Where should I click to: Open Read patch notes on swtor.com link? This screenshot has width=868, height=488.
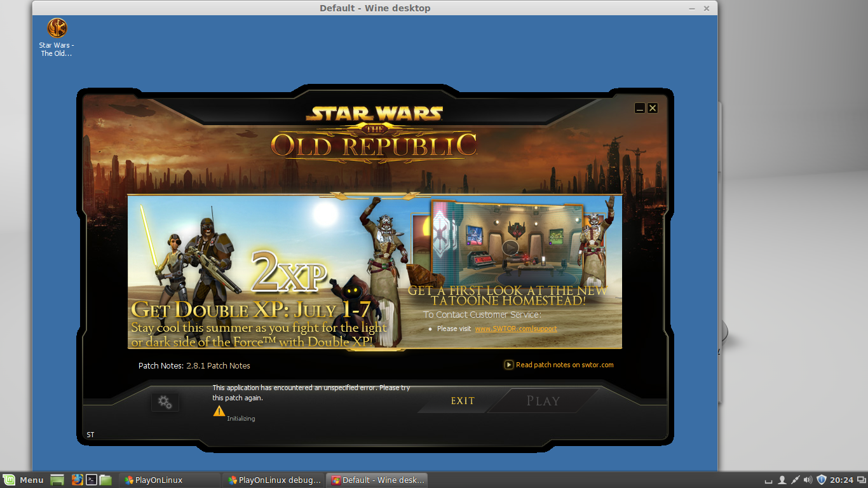tap(565, 365)
